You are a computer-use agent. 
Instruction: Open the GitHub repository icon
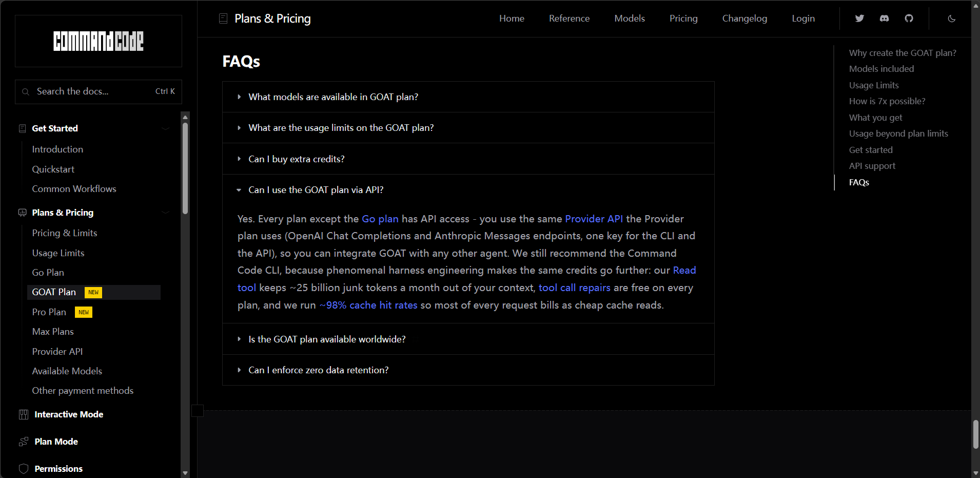point(909,18)
